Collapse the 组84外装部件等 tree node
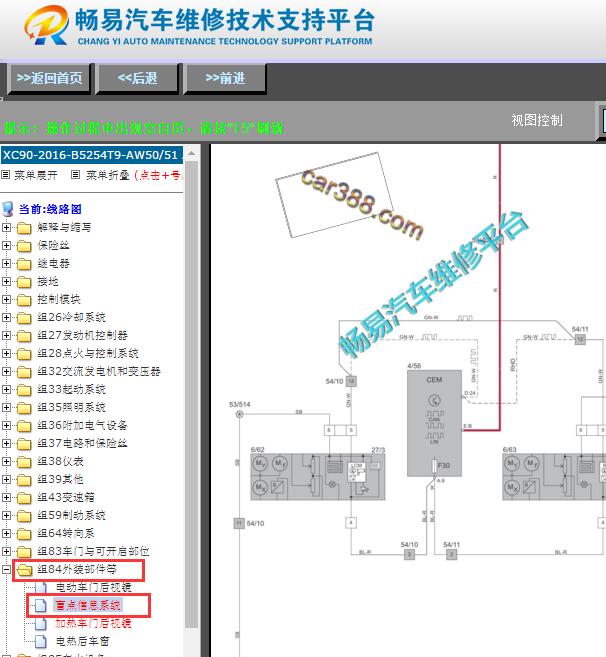 tap(6, 569)
